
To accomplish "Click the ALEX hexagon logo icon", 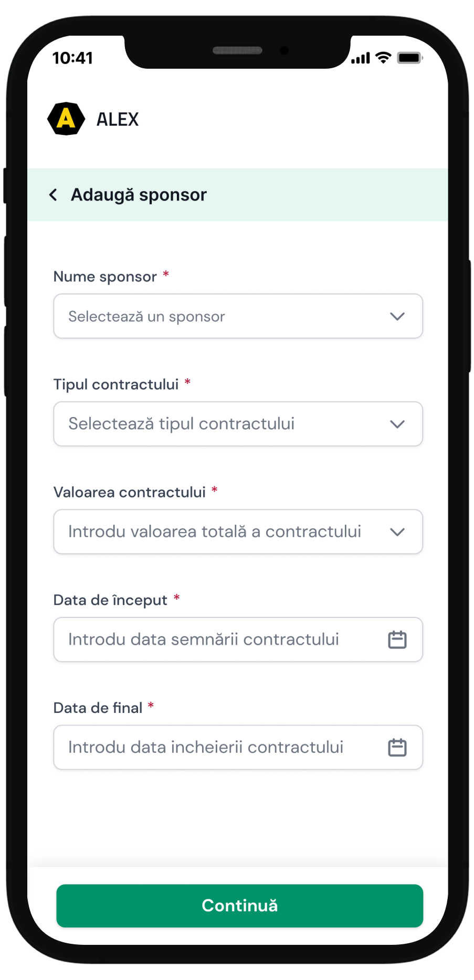I will 66,119.
